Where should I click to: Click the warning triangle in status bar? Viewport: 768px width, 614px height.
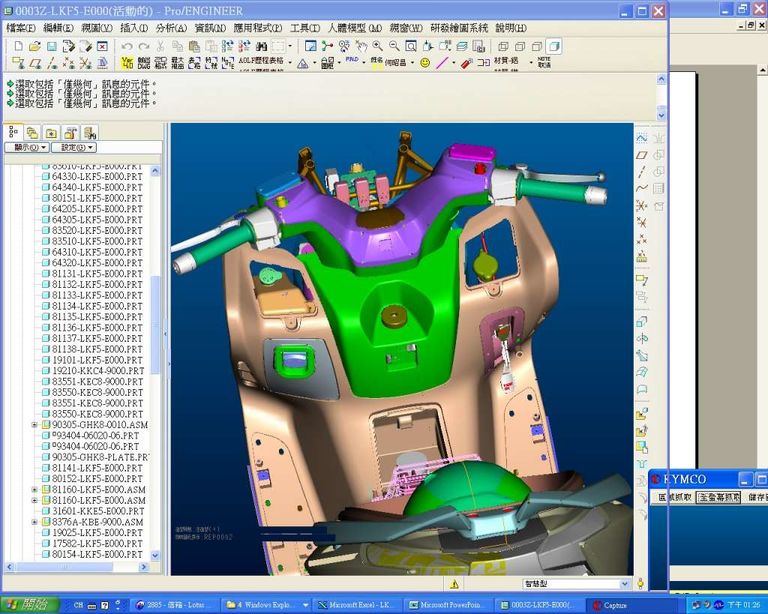(x=454, y=584)
